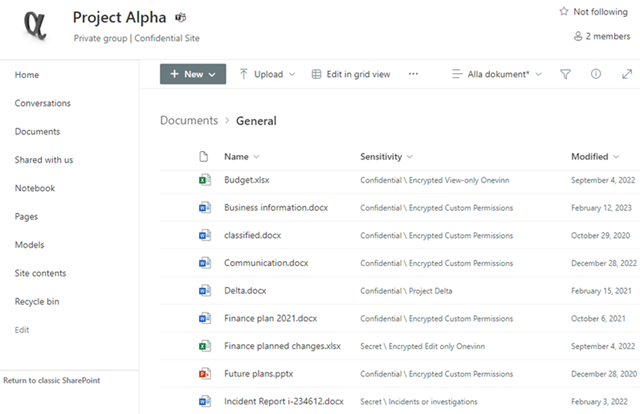Click the PowerPoint icon beside Future plans.pptx
The height and width of the screenshot is (414, 640).
pos(204,373)
